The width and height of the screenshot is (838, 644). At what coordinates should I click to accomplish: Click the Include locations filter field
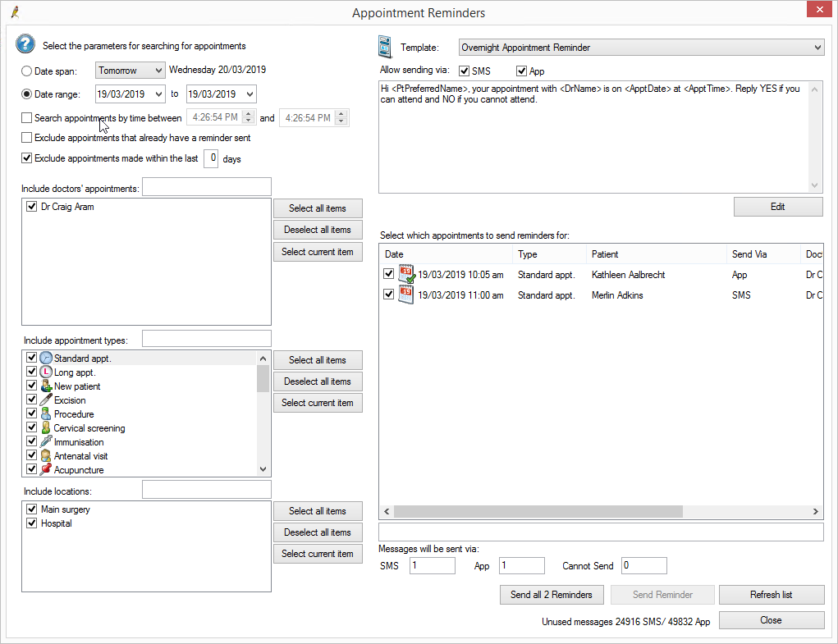(x=207, y=490)
